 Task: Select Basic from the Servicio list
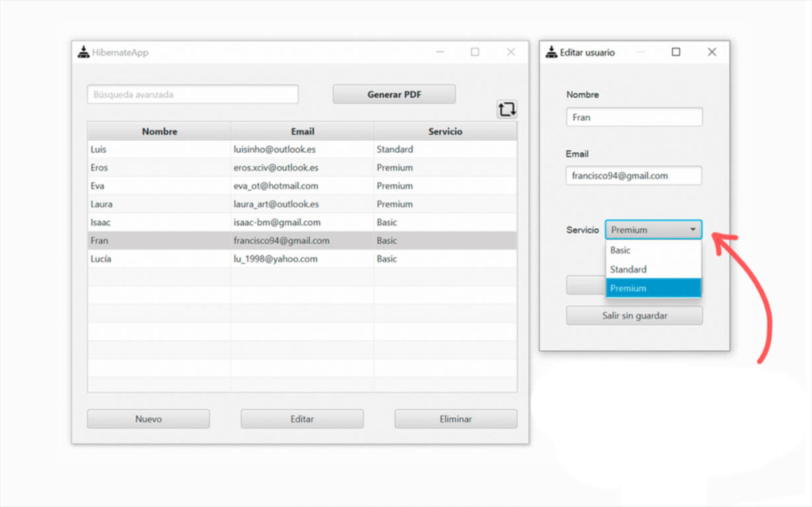pyautogui.click(x=653, y=250)
